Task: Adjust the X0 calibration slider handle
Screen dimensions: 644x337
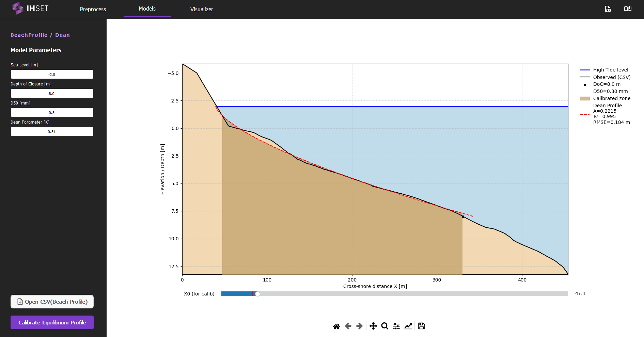Action: (257, 294)
